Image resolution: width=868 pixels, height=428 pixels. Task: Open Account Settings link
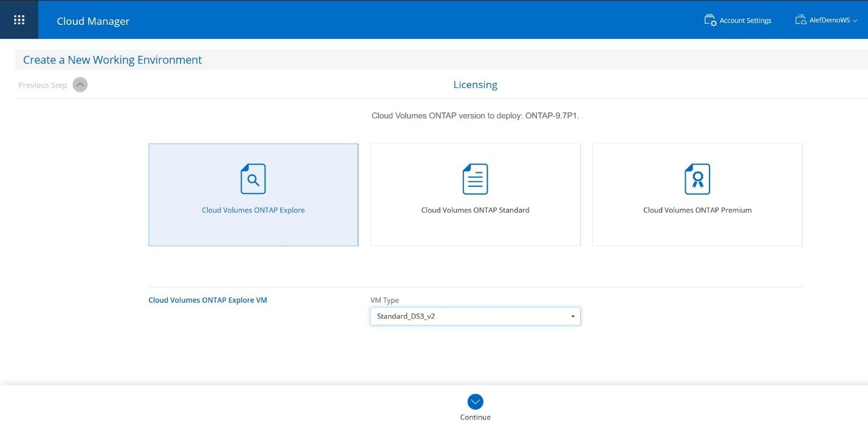tap(745, 21)
